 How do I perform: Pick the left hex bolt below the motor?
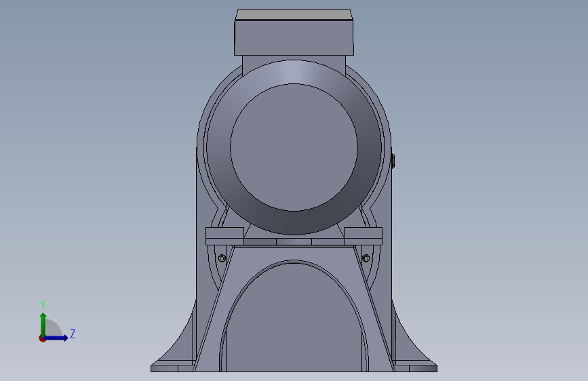pyautogui.click(x=222, y=258)
